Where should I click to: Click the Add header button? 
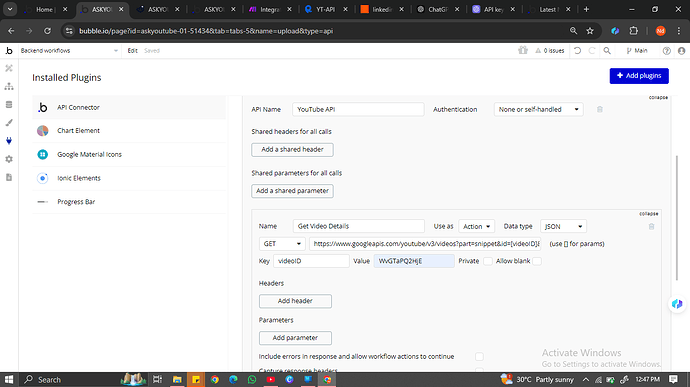tap(295, 301)
